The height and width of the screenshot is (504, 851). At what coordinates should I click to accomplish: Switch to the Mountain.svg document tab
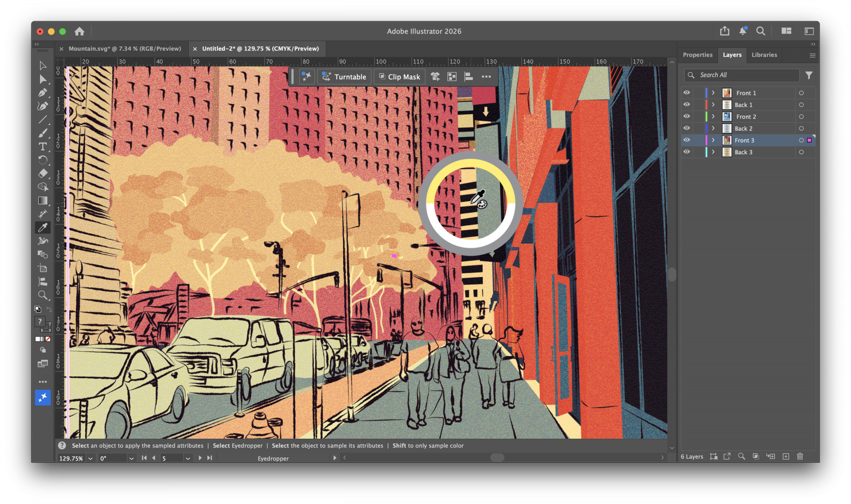(125, 48)
